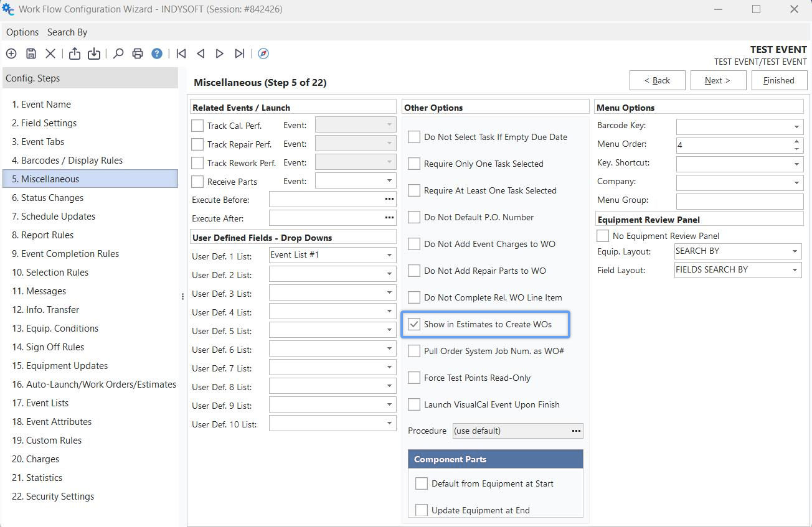Open User Def. 1 List dropdown
This screenshot has width=812, height=527.
click(389, 255)
